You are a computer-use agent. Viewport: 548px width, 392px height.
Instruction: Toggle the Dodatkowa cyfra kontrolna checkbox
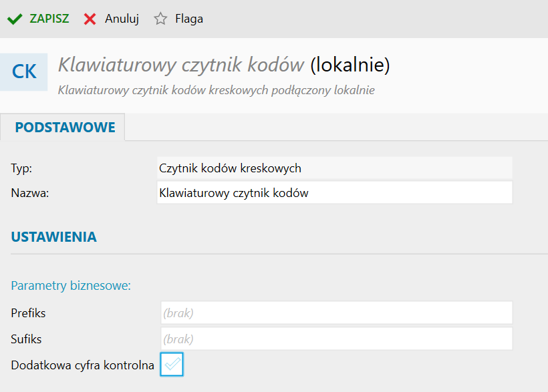172,365
